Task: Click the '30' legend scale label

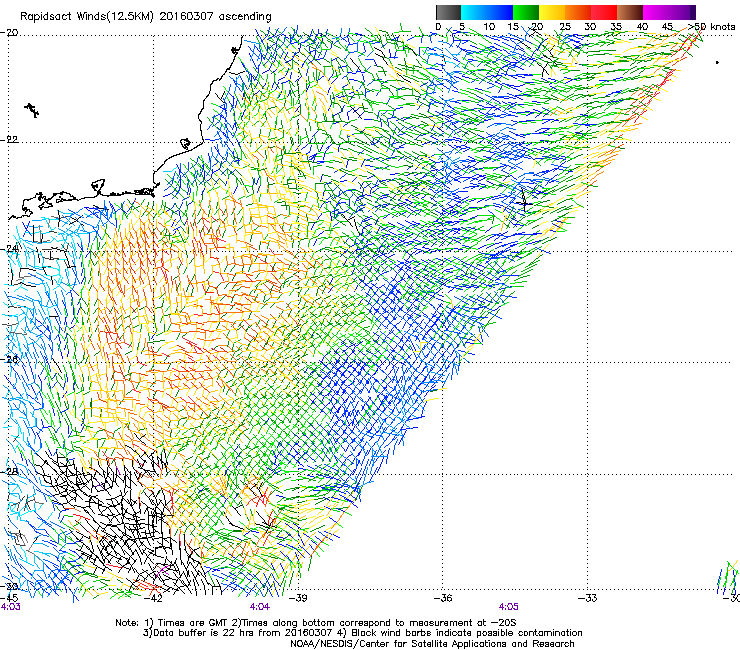Action: tap(590, 27)
